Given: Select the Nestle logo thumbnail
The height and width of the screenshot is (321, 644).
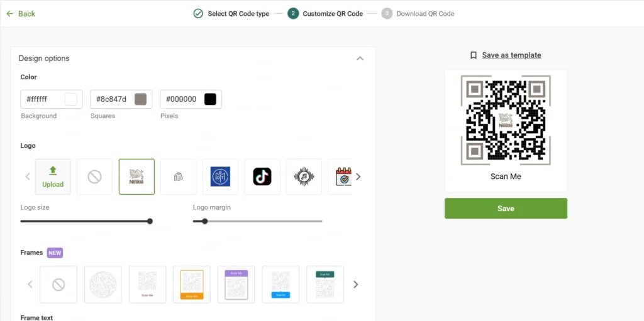Looking at the screenshot, I should click(136, 177).
